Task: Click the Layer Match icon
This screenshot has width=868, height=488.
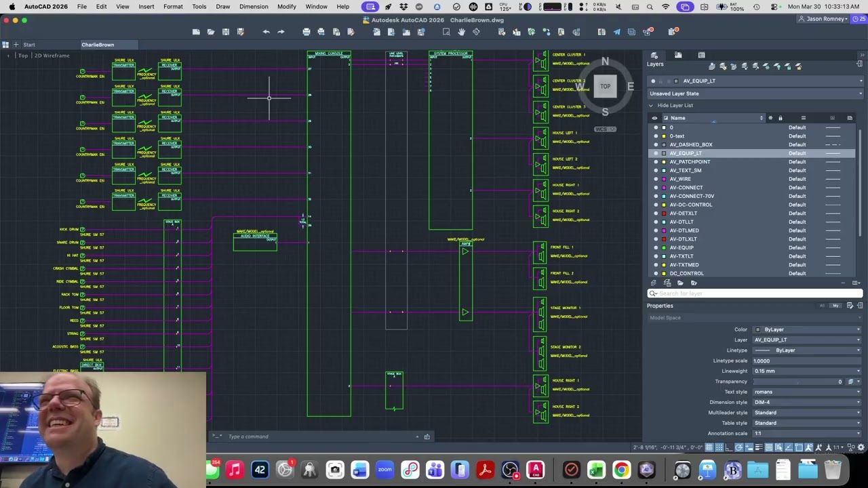Action: point(723,66)
